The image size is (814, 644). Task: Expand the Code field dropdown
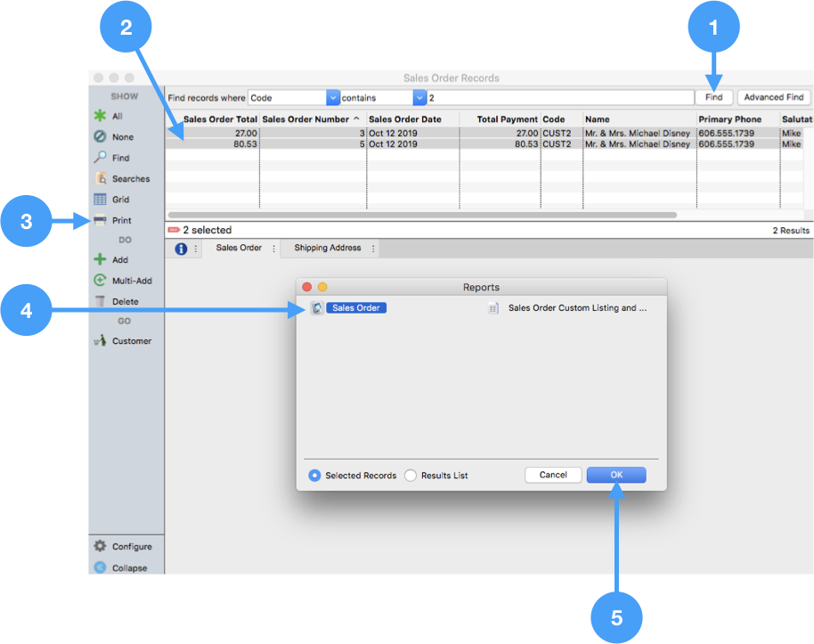point(333,98)
